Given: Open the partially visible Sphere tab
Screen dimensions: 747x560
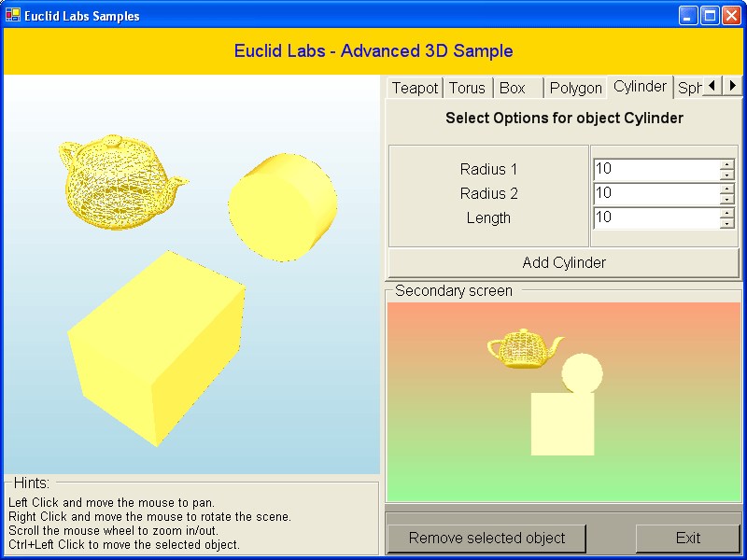Looking at the screenshot, I should [x=689, y=88].
